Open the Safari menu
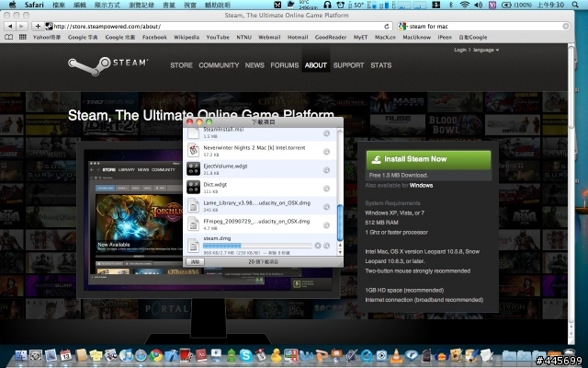 click(x=34, y=5)
